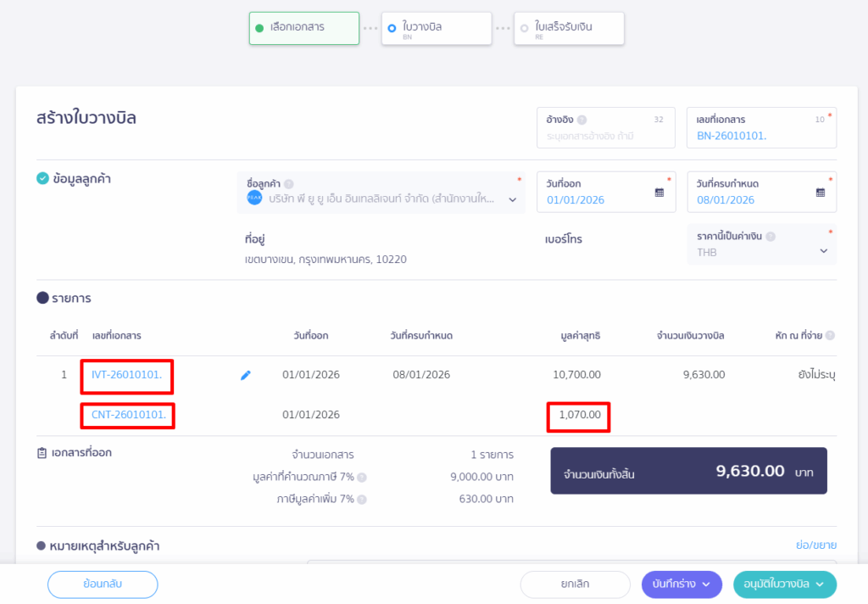Viewport: 868px width, 604px height.
Task: Expand the customer name dropdown
Action: (x=513, y=199)
